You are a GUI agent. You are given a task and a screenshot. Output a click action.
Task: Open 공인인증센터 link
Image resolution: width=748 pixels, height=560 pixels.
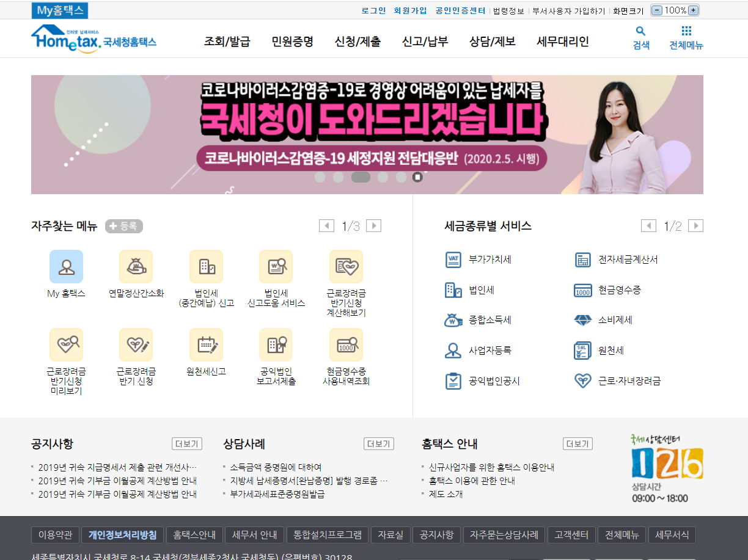coord(461,11)
